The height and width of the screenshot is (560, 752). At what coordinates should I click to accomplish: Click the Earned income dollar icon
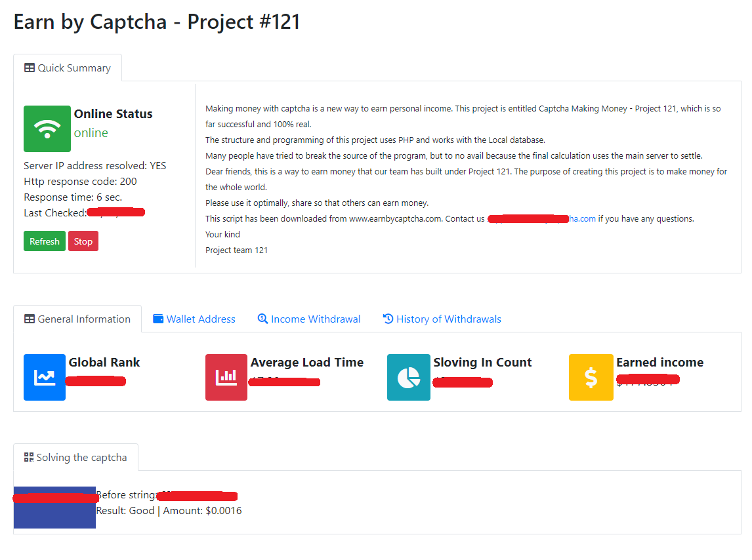click(591, 377)
